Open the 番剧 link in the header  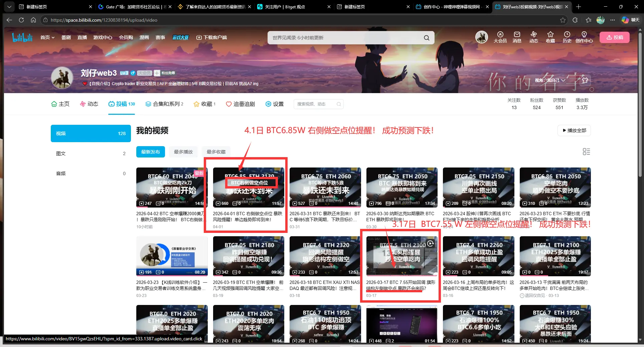point(66,37)
